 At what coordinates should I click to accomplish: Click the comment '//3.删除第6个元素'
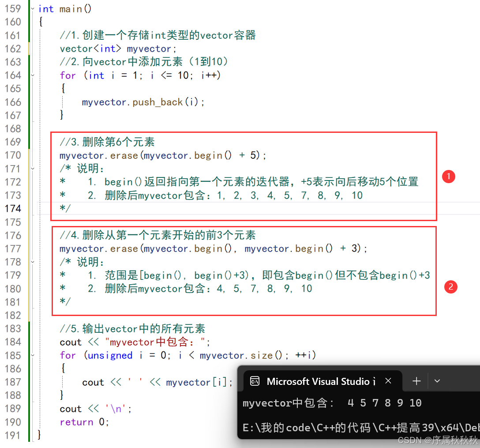tap(107, 142)
